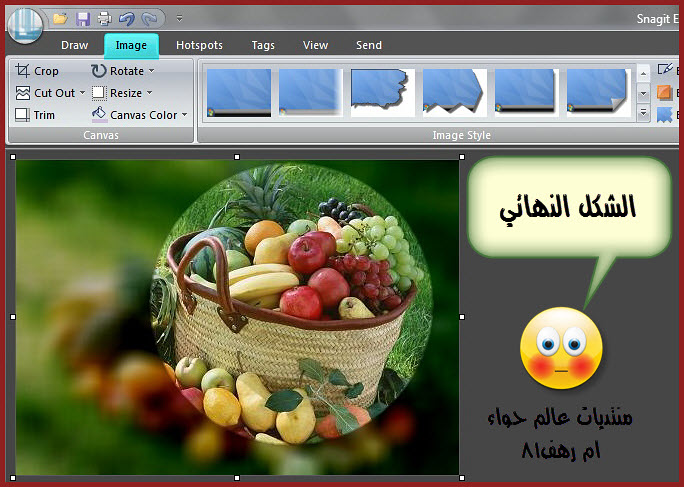Click the Save floppy disk icon
The image size is (684, 487).
click(x=82, y=18)
